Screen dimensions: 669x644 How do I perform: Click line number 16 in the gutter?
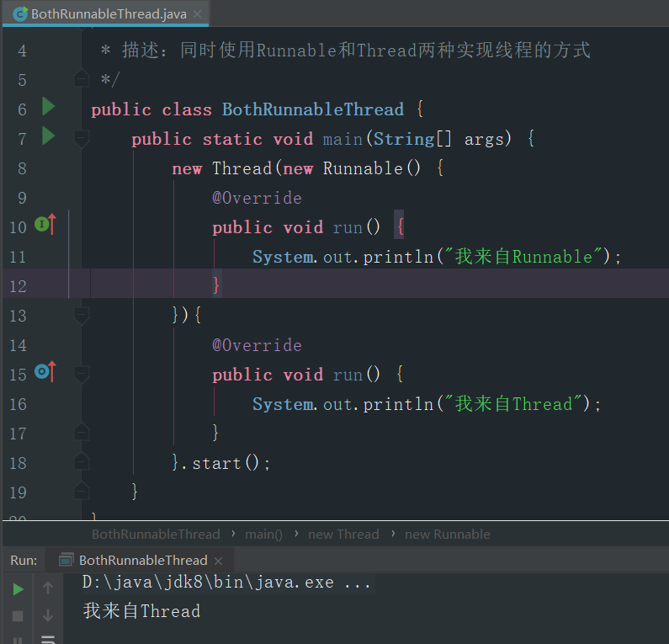(x=18, y=404)
